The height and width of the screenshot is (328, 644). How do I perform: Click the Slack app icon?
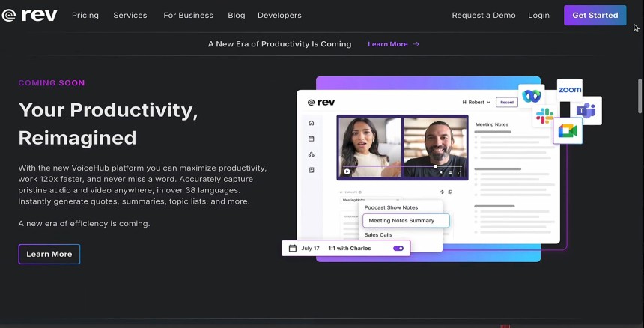tap(544, 116)
